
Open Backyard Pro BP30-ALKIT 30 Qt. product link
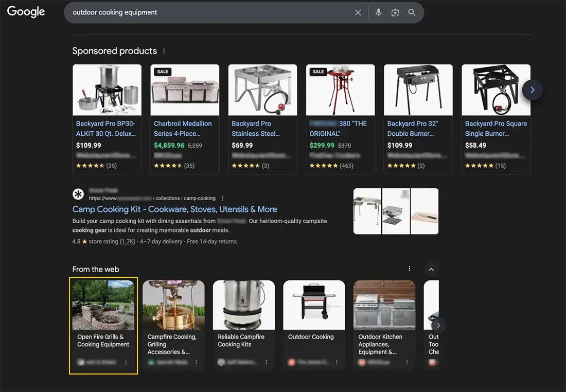106,129
